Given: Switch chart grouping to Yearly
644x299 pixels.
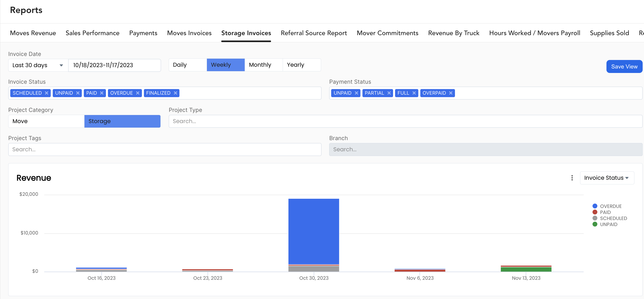Looking at the screenshot, I should point(302,65).
